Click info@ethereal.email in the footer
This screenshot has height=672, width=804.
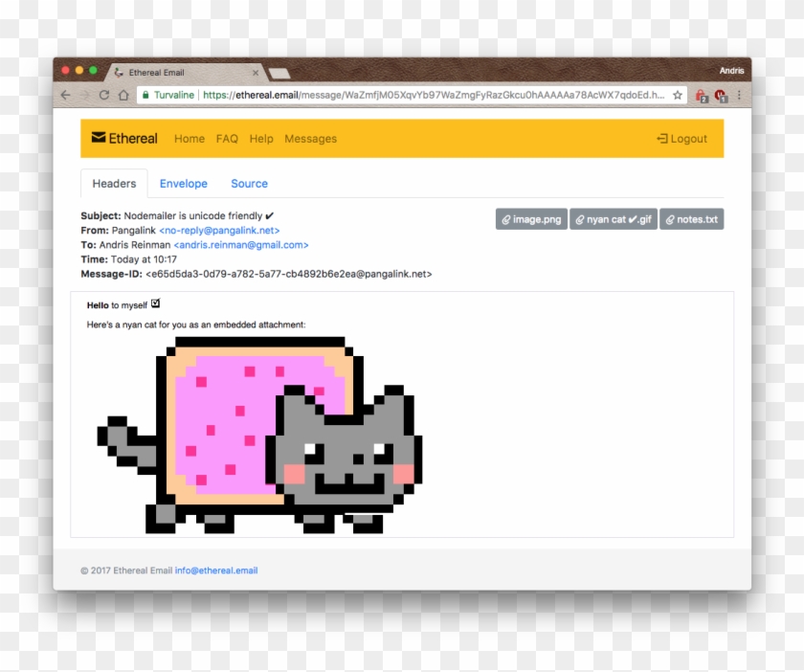(215, 570)
